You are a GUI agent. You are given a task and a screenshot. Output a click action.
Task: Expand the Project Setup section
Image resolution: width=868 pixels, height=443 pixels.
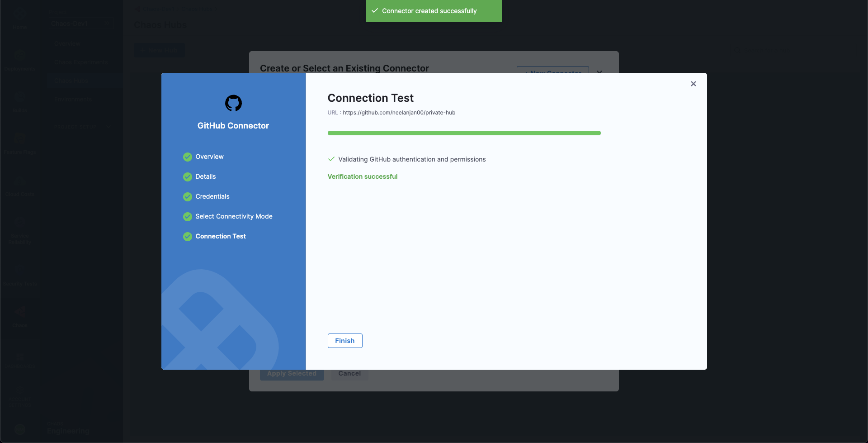(x=81, y=127)
